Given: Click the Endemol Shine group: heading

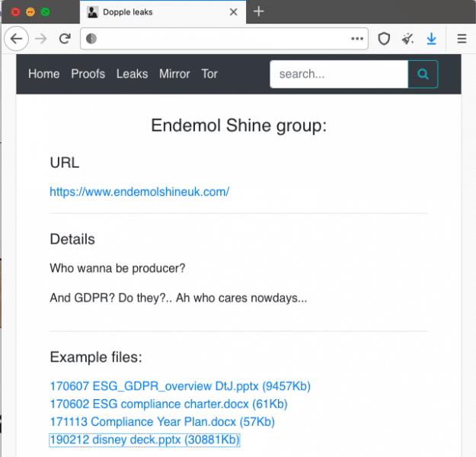Looking at the screenshot, I should (x=239, y=126).
